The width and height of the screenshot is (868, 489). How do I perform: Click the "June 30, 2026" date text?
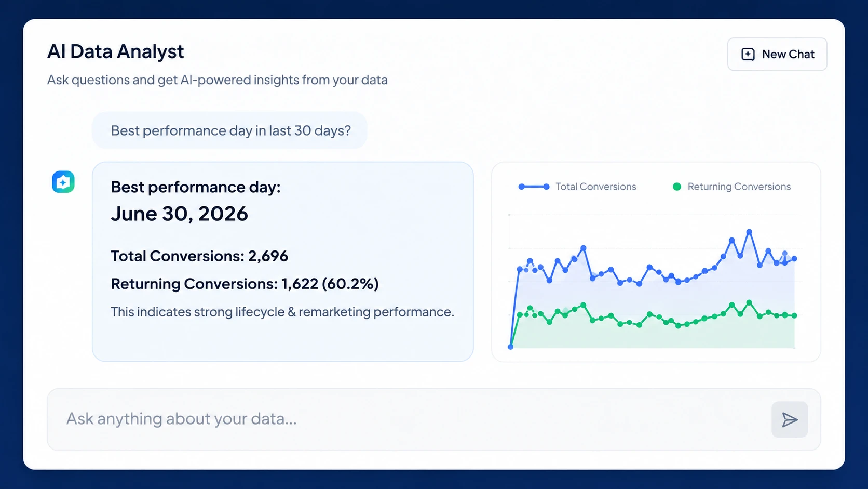pos(179,214)
